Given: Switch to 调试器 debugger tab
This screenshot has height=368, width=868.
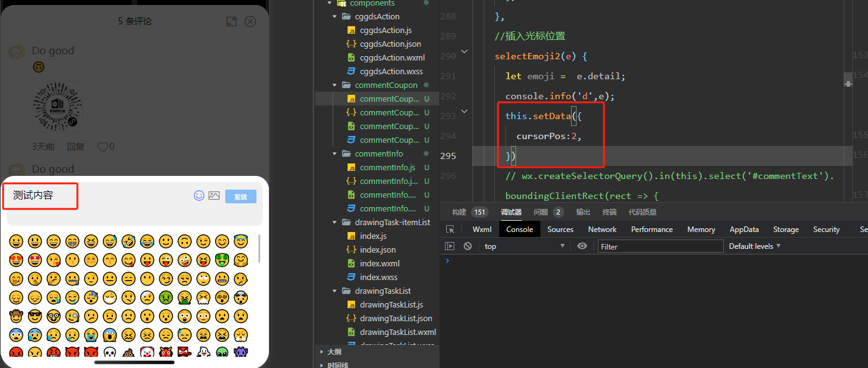Looking at the screenshot, I should click(x=511, y=212).
